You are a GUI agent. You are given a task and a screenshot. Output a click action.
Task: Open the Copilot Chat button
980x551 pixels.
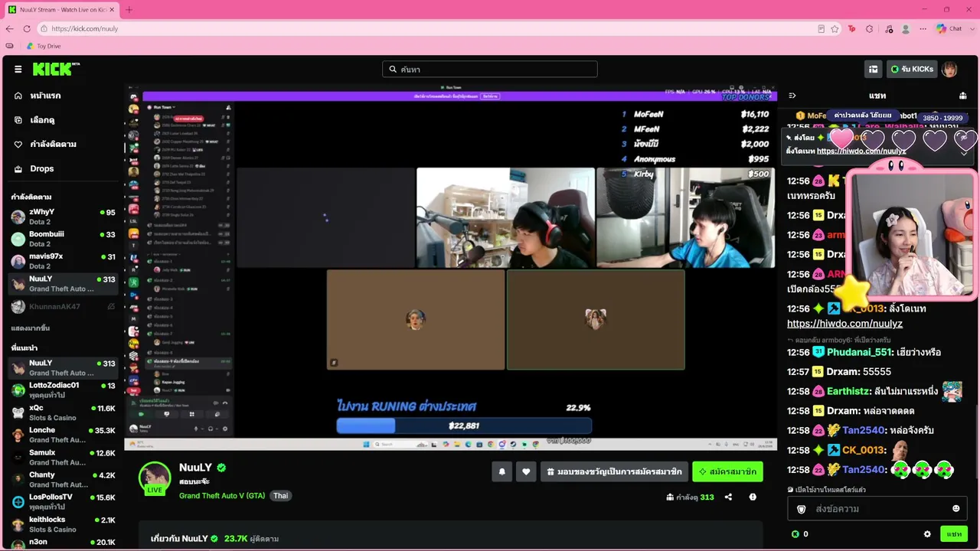[x=949, y=28]
